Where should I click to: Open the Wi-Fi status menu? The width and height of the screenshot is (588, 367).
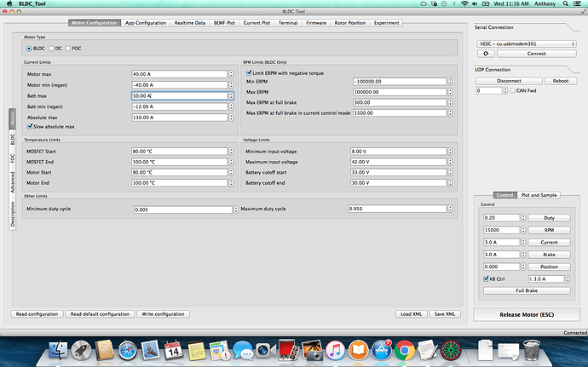[x=463, y=4]
